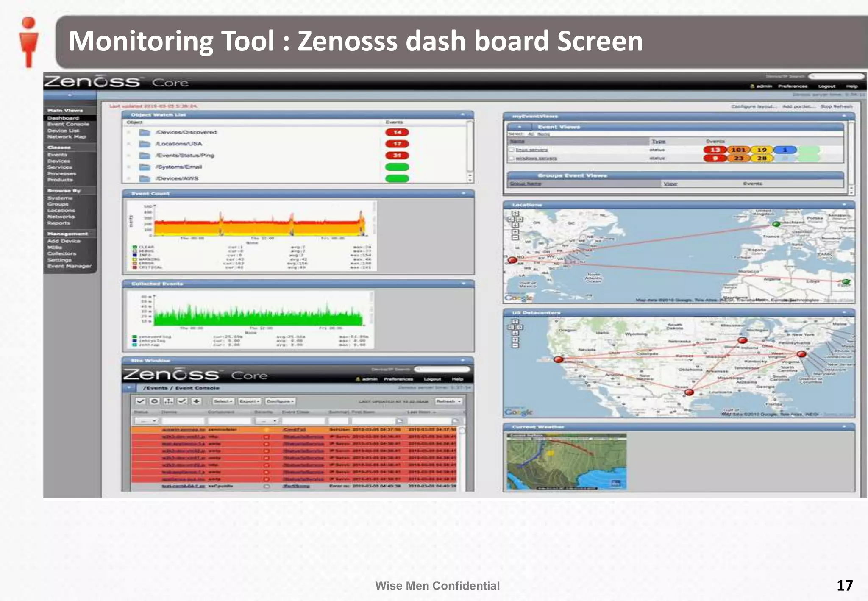Viewport: 868px width, 601px height.
Task: Zoom in on the Locations map
Action: coord(515,232)
